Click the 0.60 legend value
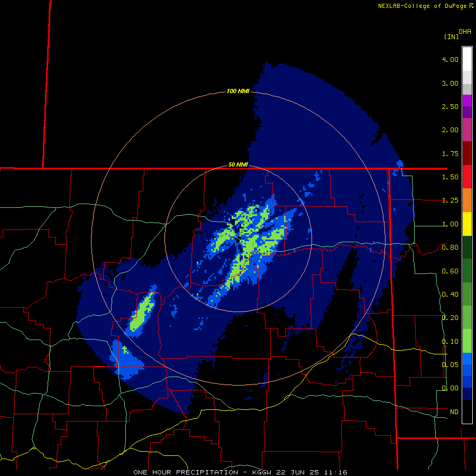 point(450,271)
